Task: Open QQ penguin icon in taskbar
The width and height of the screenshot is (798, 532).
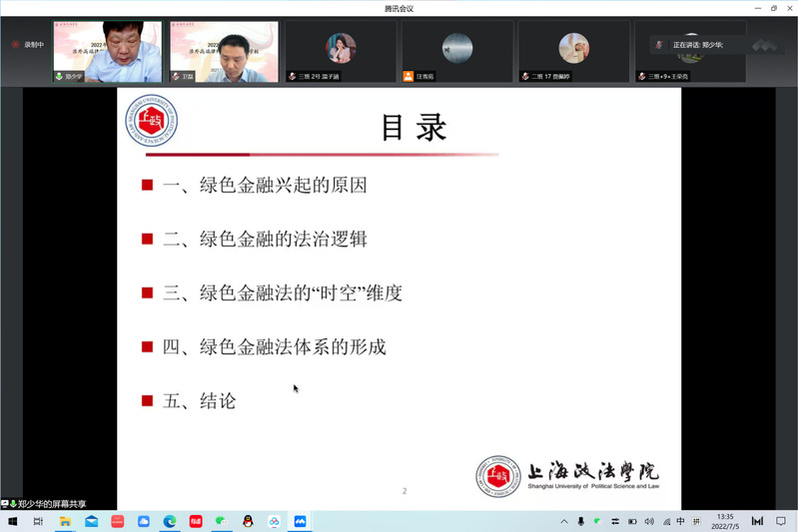Action: point(248,521)
